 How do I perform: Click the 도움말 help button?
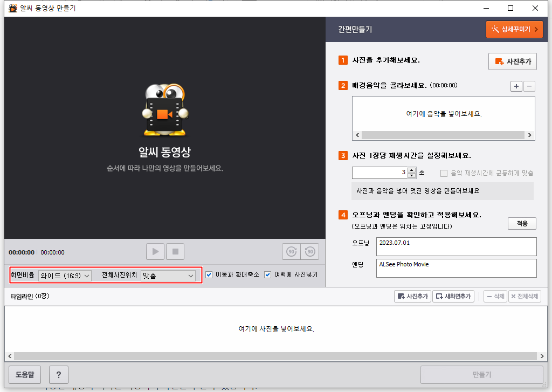pyautogui.click(x=25, y=374)
